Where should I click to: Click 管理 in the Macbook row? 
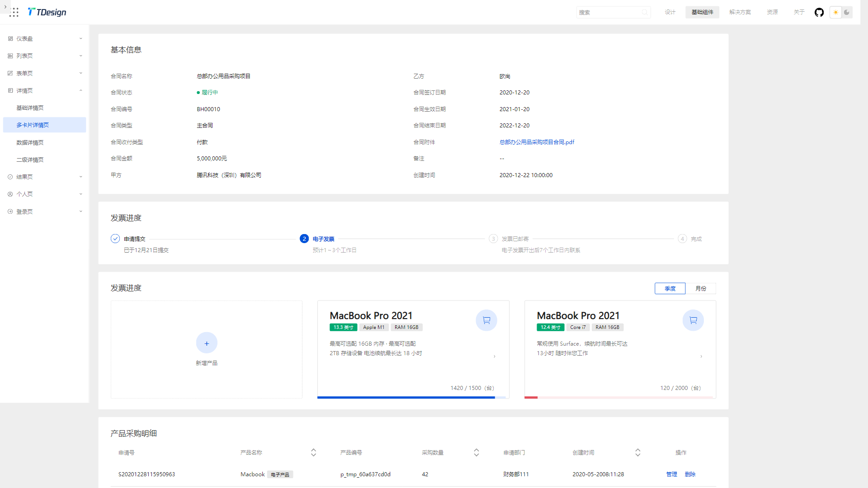[671, 474]
